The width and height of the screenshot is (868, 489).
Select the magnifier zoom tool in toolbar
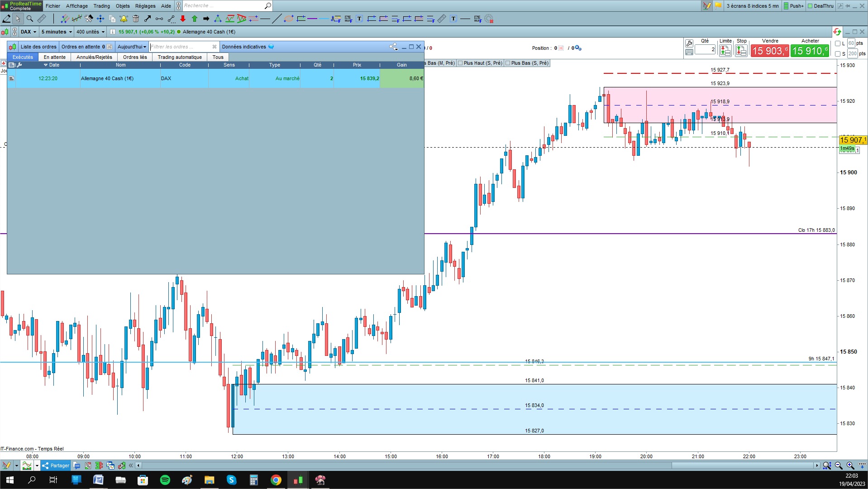[x=30, y=19]
